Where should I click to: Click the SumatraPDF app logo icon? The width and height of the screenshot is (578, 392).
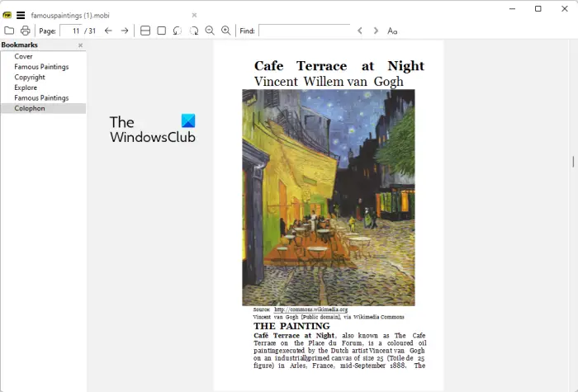[x=7, y=15]
